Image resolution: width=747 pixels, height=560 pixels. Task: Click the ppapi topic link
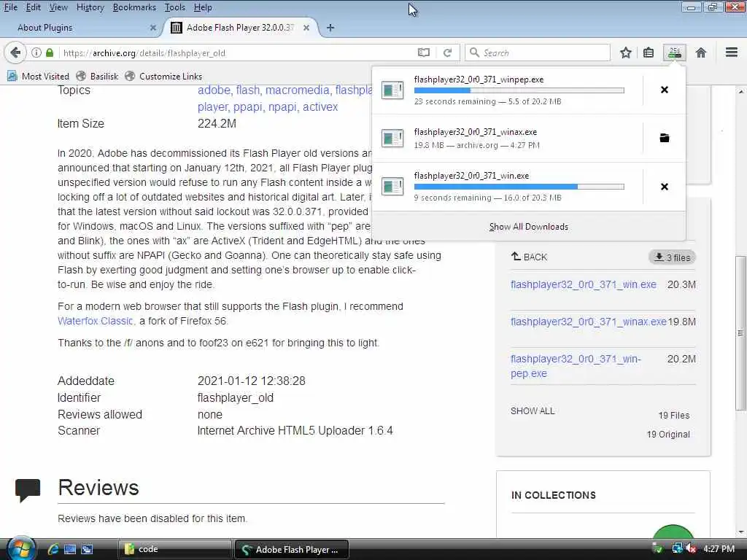[248, 107]
